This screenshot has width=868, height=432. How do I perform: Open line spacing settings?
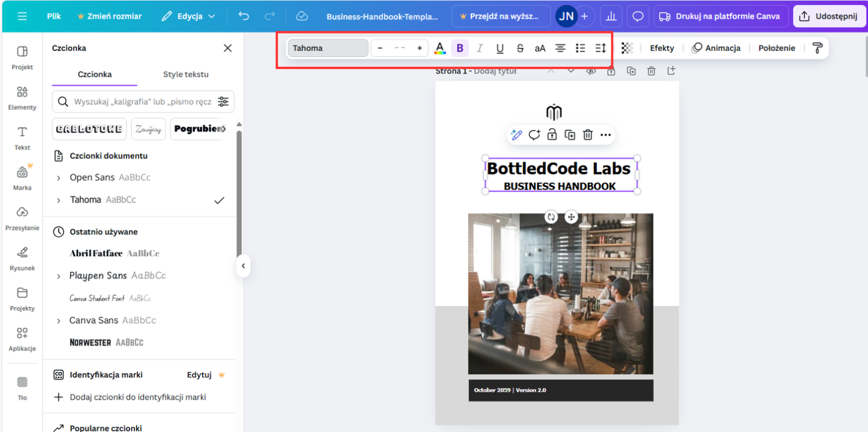coord(600,48)
